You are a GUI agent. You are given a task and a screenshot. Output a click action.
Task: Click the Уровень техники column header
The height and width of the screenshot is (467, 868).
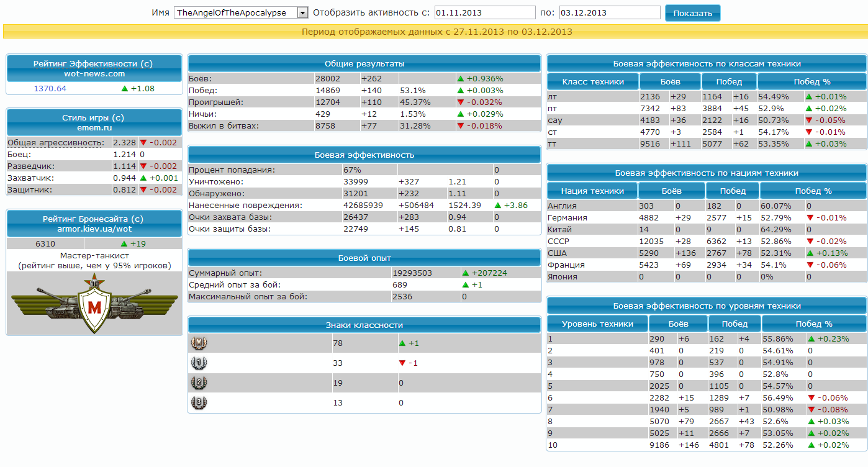(597, 324)
